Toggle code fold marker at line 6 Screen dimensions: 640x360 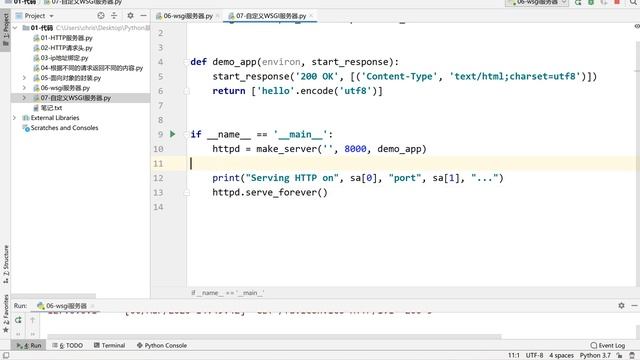(x=187, y=91)
